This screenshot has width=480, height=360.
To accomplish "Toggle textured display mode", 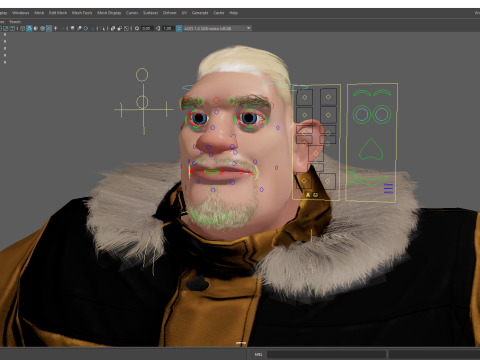I will 49,28.
